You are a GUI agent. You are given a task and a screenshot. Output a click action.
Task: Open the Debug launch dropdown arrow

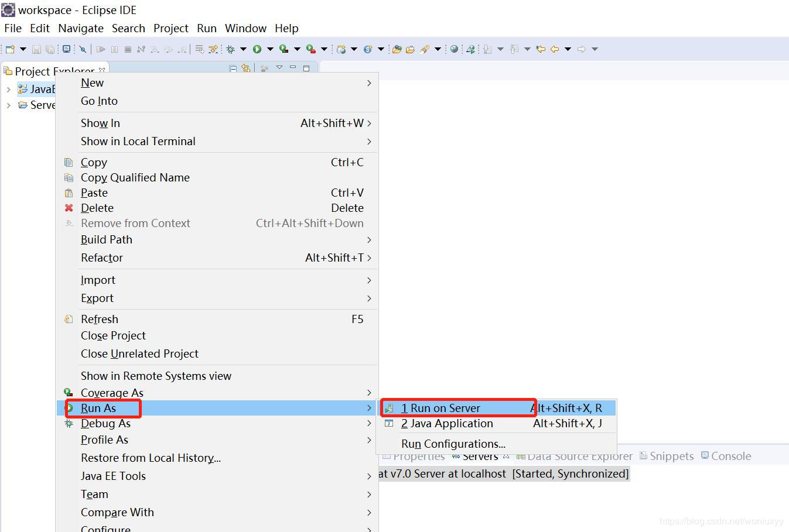point(243,49)
